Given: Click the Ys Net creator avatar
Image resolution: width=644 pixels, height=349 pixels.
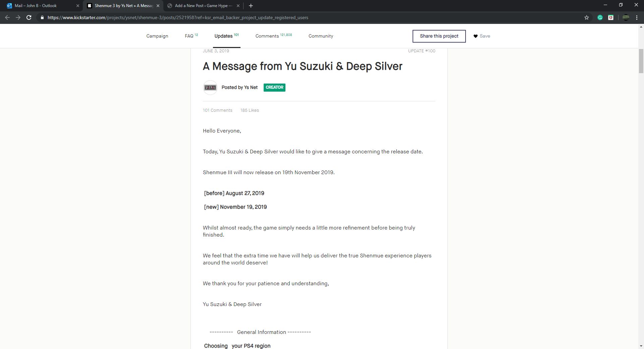Looking at the screenshot, I should pyautogui.click(x=210, y=88).
